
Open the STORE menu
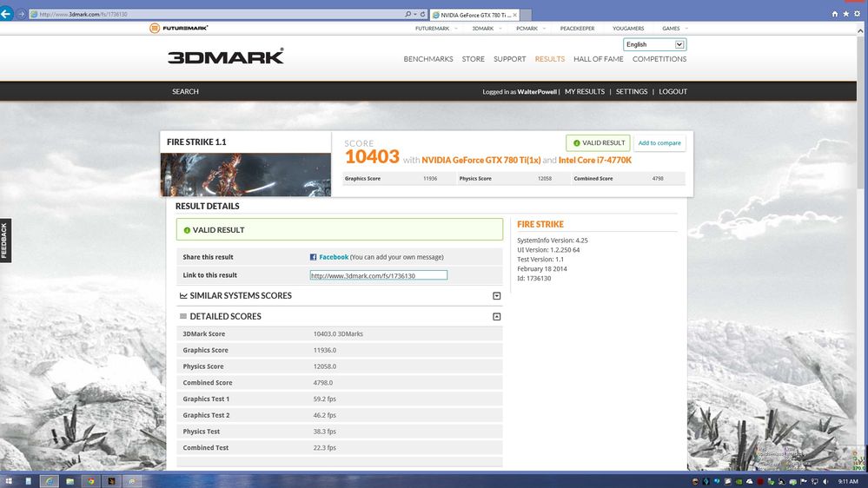coord(474,59)
